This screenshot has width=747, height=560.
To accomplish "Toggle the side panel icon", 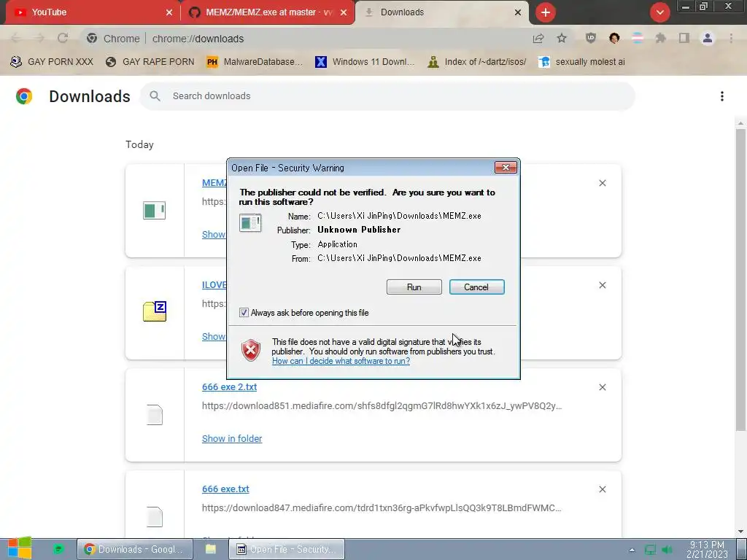I will pos(684,38).
